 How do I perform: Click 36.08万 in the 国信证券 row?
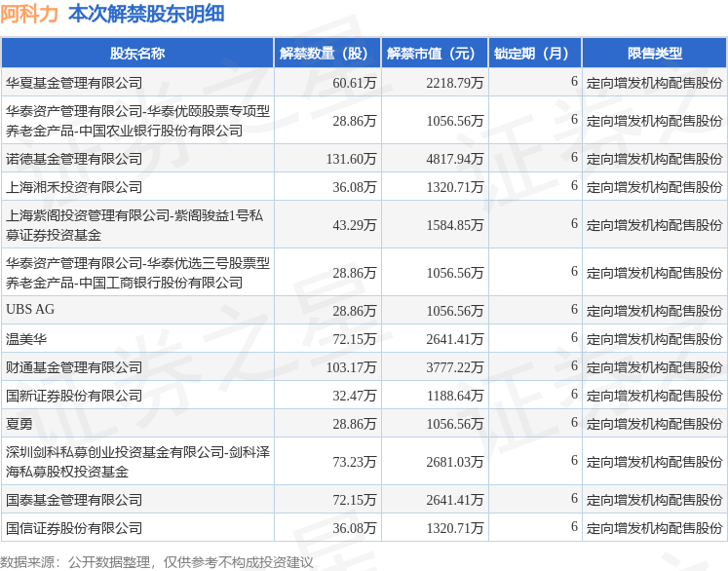354,528
